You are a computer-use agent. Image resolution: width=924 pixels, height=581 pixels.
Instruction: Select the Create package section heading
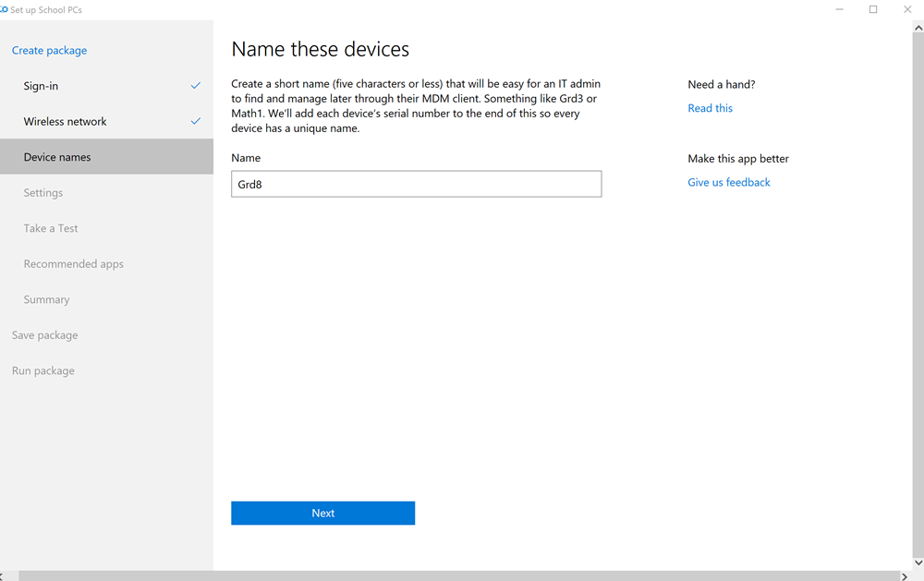click(x=49, y=51)
